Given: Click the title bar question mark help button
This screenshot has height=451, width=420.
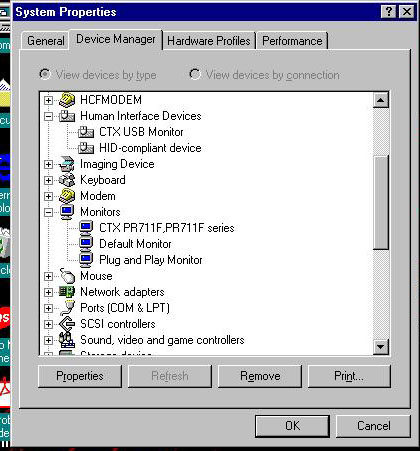Looking at the screenshot, I should click(389, 12).
